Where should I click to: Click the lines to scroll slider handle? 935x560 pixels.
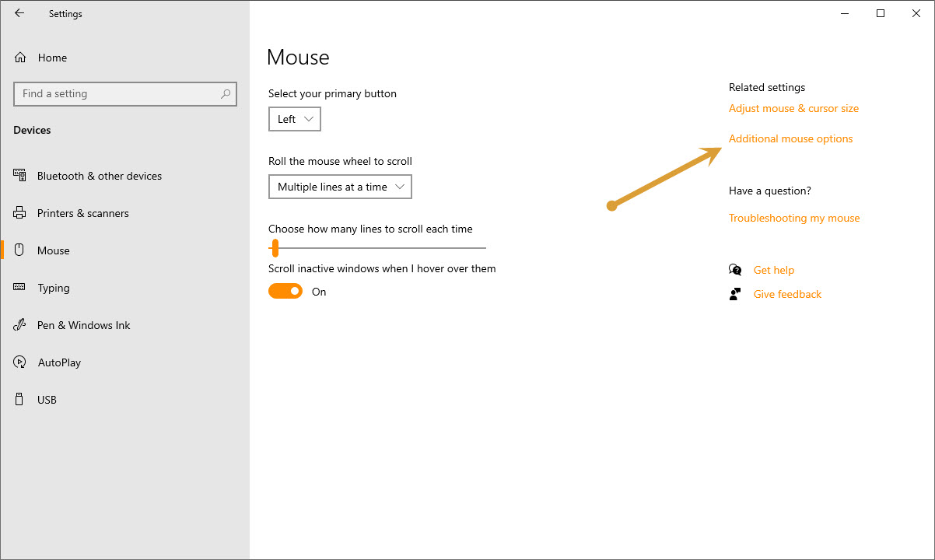click(275, 248)
